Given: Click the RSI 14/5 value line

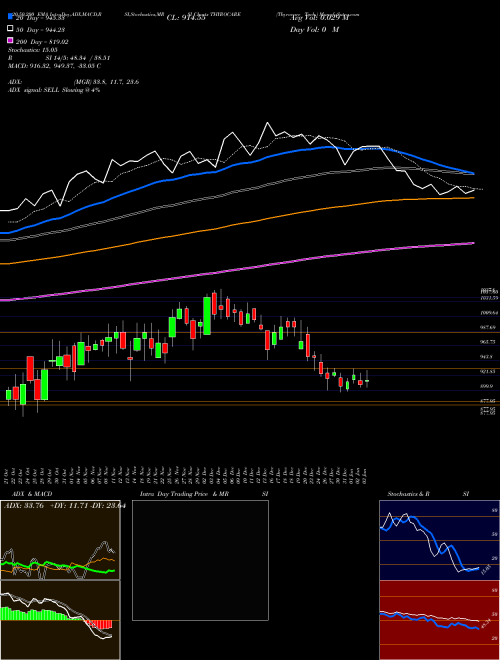Looking at the screenshot, I should point(59,58).
